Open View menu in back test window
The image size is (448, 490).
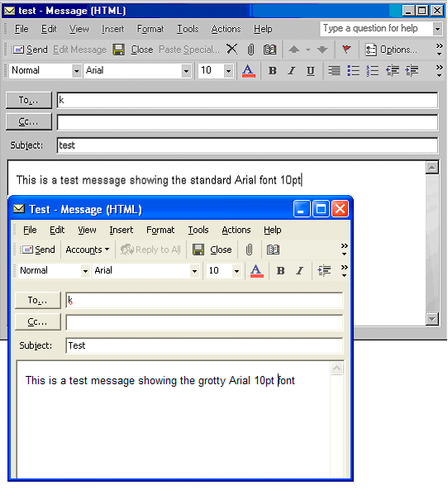click(79, 29)
